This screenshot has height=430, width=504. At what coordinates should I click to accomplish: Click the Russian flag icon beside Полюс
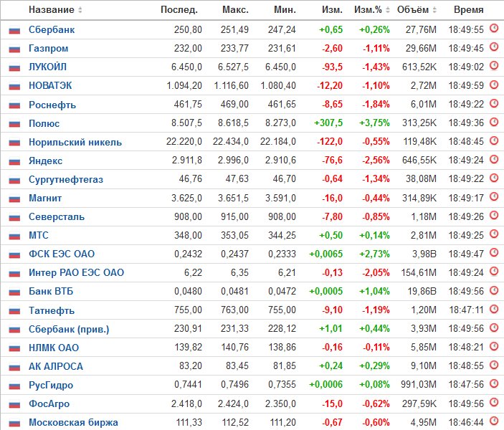(14, 124)
